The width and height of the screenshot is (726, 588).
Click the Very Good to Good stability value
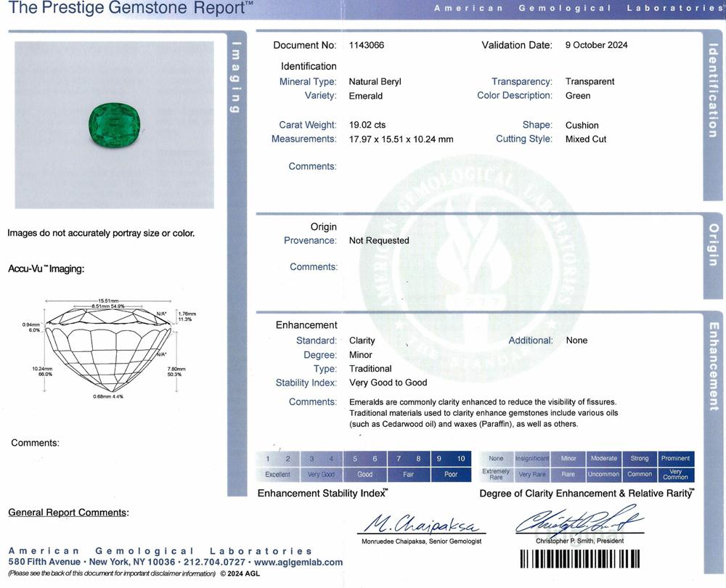(388, 383)
